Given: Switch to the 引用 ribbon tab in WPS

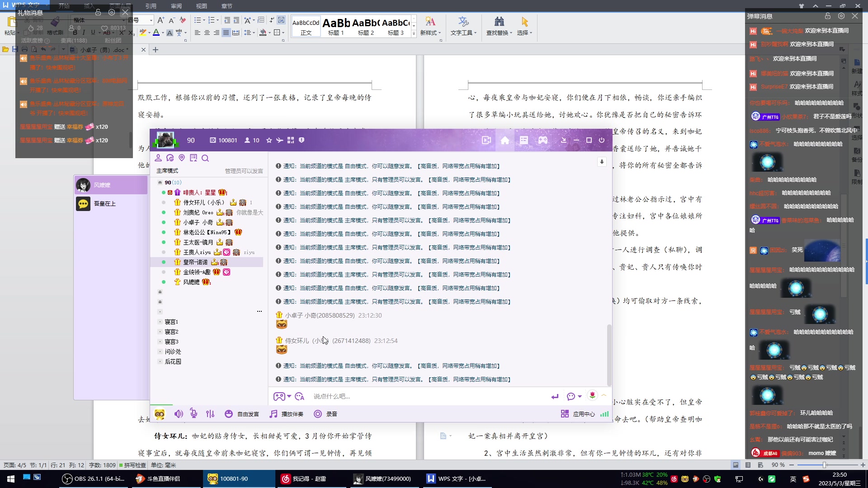Looking at the screenshot, I should pyautogui.click(x=151, y=6).
